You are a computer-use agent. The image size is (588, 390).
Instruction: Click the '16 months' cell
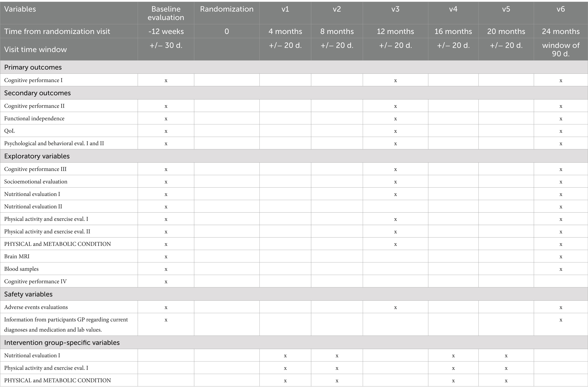coord(453,31)
